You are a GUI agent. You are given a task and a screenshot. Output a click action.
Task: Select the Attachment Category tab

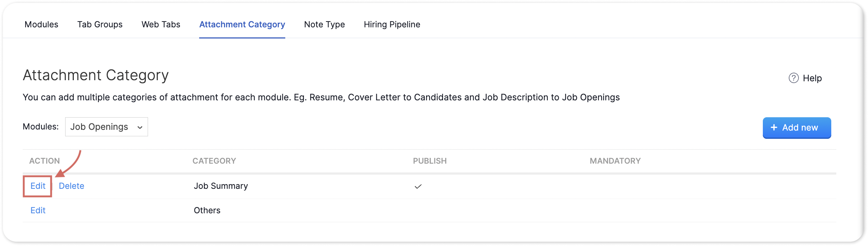point(242,24)
